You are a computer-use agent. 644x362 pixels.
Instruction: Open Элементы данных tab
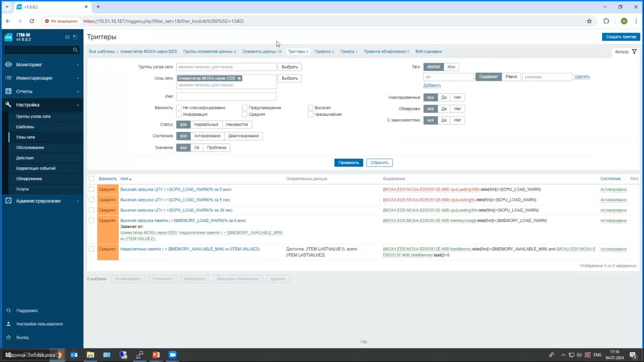pos(259,51)
